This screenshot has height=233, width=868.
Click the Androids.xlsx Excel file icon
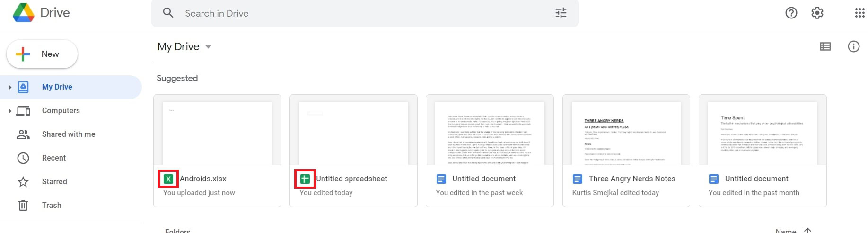click(x=168, y=179)
